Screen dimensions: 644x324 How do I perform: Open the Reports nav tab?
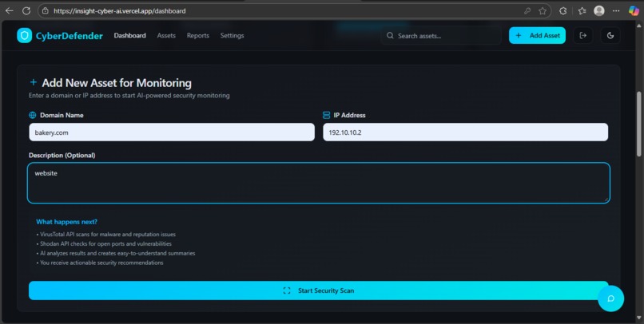point(198,36)
